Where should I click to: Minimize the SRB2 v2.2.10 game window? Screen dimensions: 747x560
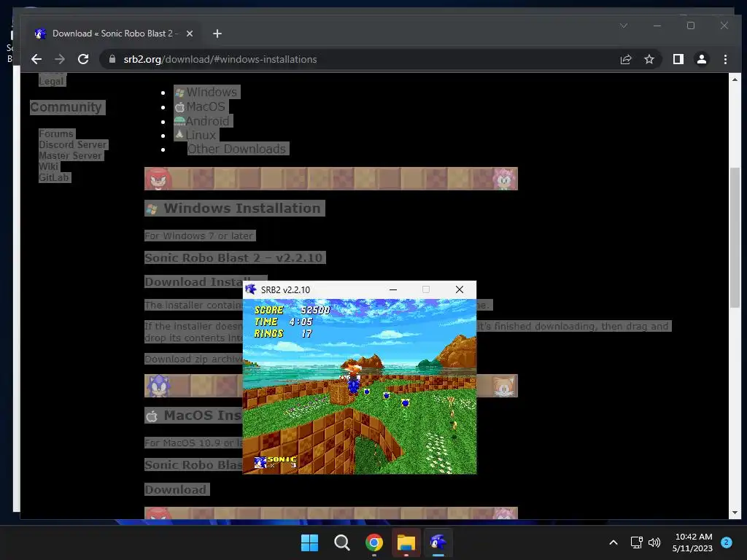coord(393,289)
